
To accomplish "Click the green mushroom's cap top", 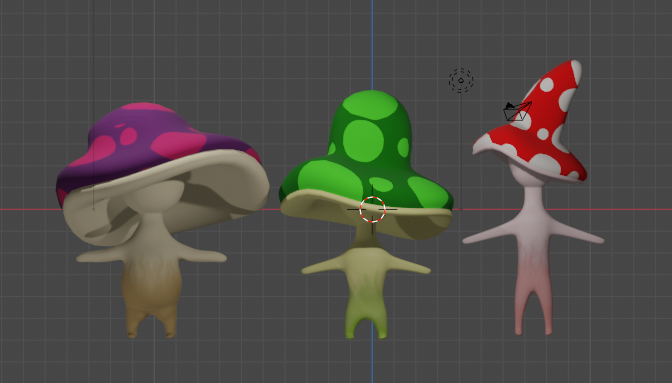I will click(372, 107).
